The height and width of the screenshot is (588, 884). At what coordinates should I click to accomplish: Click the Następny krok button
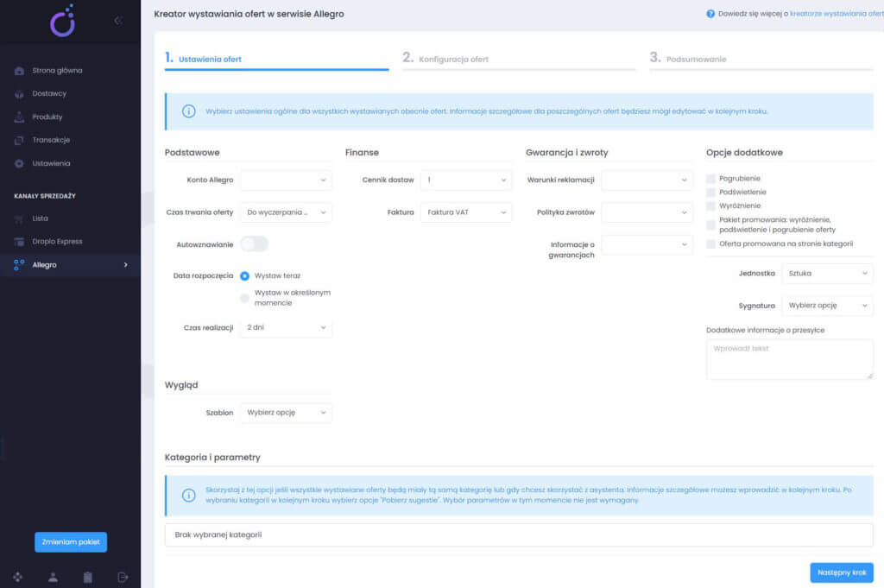(x=842, y=572)
